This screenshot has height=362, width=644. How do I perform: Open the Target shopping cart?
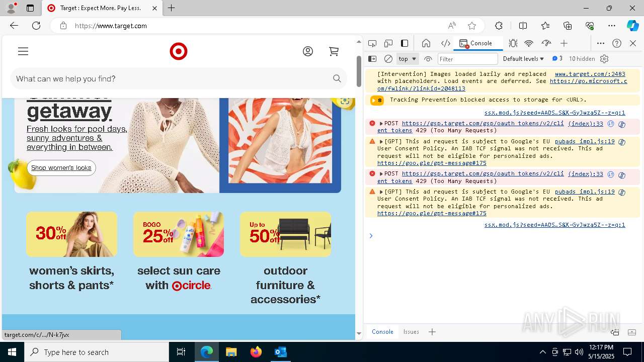pyautogui.click(x=334, y=51)
